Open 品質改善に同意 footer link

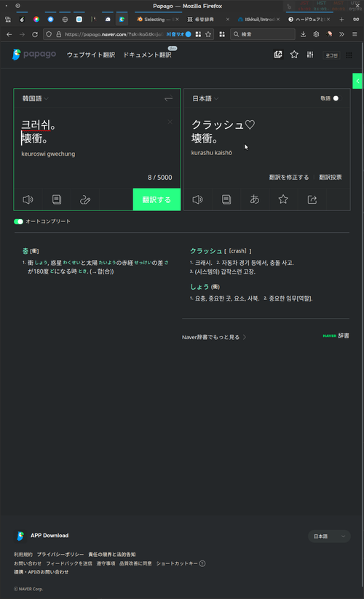(x=135, y=563)
